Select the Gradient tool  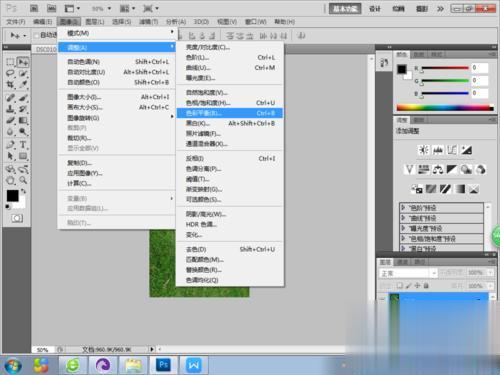pos(23,120)
